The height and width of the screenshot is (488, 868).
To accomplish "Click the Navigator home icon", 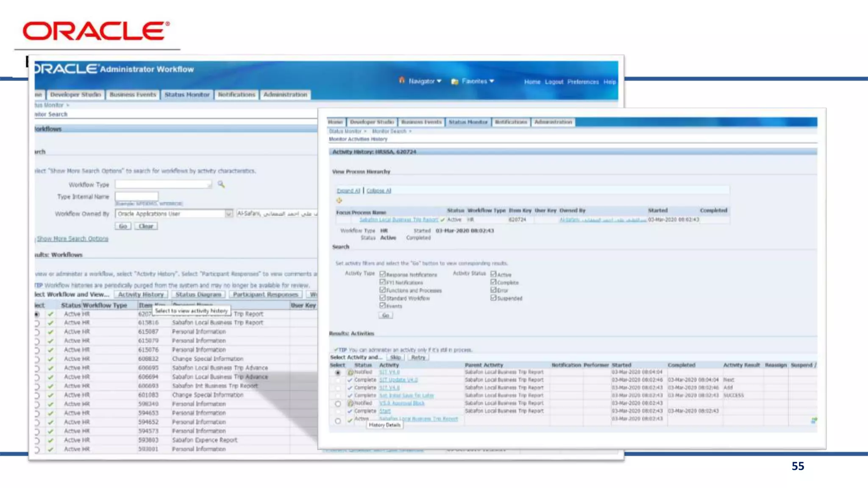I will tap(402, 80).
